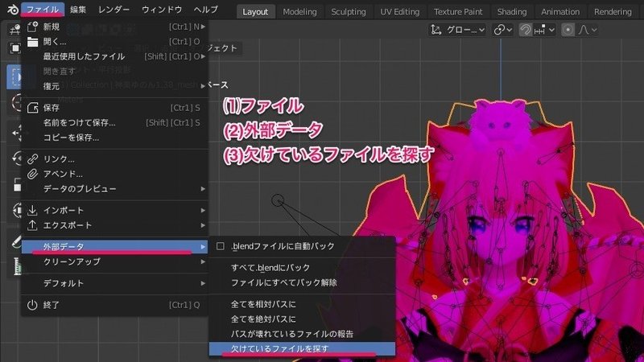
Task: Switch to the Shading workspace tab
Action: pyautogui.click(x=512, y=12)
